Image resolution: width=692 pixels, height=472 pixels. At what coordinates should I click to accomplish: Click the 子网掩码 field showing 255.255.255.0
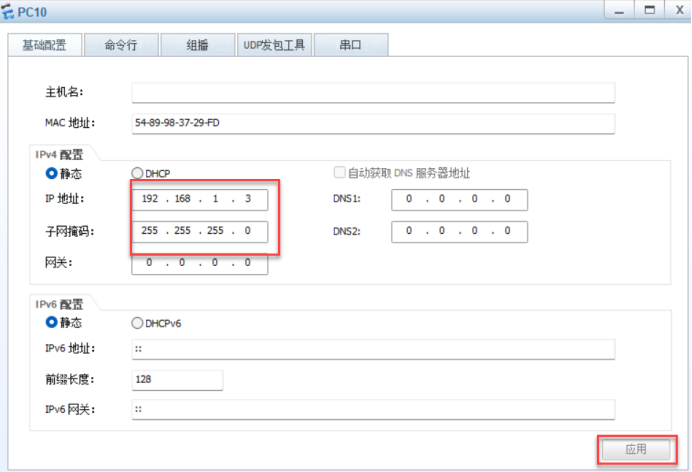pos(199,231)
